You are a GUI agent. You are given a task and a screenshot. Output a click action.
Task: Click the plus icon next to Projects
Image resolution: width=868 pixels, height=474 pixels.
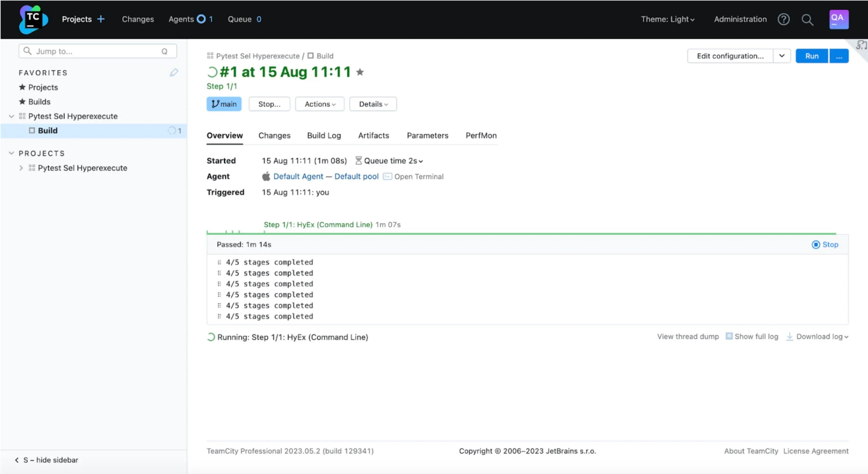[101, 19]
